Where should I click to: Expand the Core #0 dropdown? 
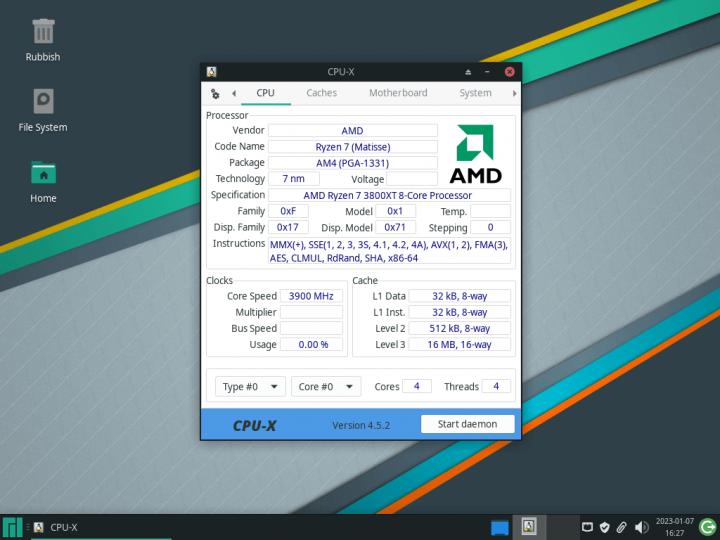pyautogui.click(x=326, y=387)
